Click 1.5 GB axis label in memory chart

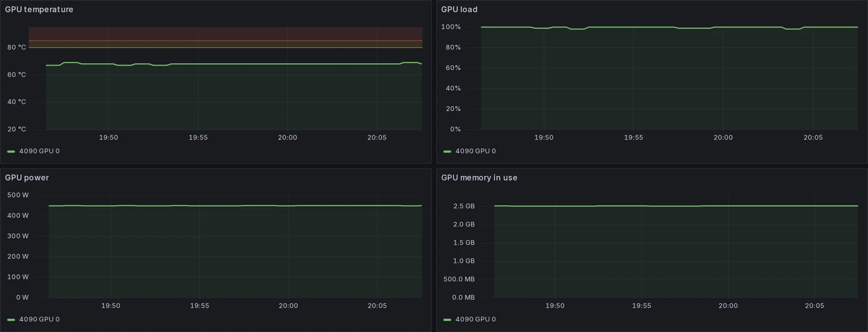[x=464, y=242]
